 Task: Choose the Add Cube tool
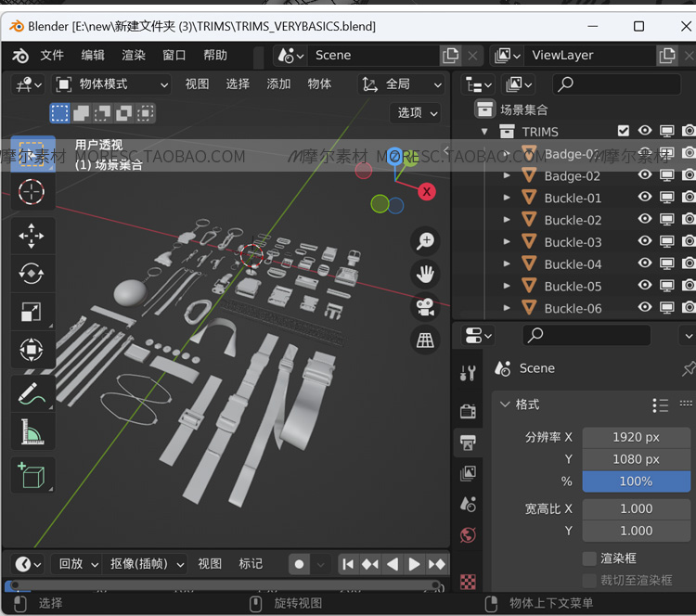pos(32,475)
